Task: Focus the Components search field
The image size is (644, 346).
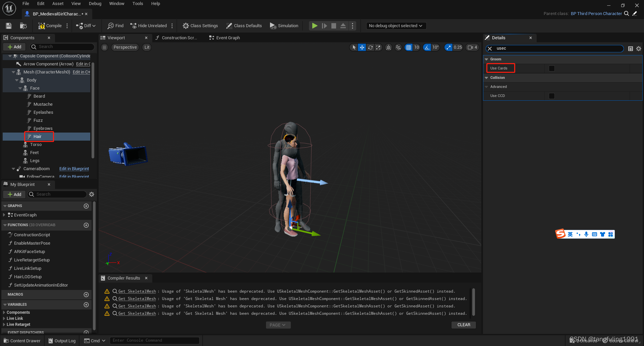Action: (x=62, y=47)
